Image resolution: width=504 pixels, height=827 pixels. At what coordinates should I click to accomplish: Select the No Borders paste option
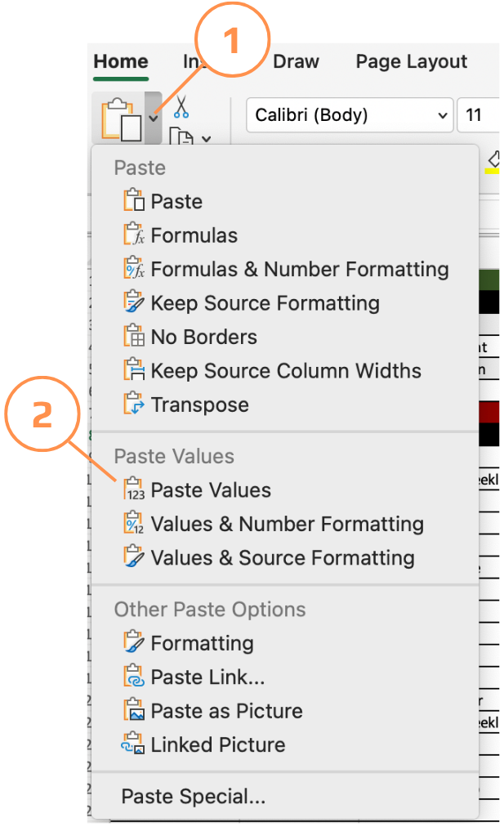[203, 337]
